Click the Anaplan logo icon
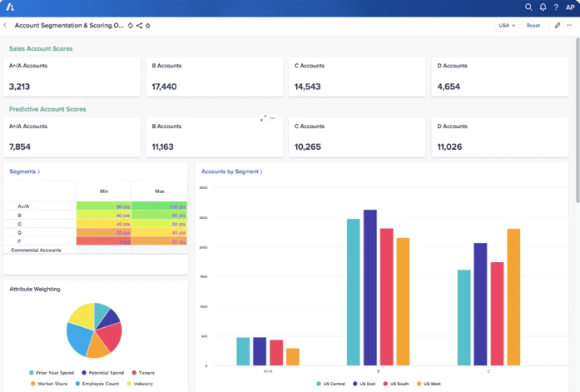Image resolution: width=580 pixels, height=392 pixels. [10, 7]
